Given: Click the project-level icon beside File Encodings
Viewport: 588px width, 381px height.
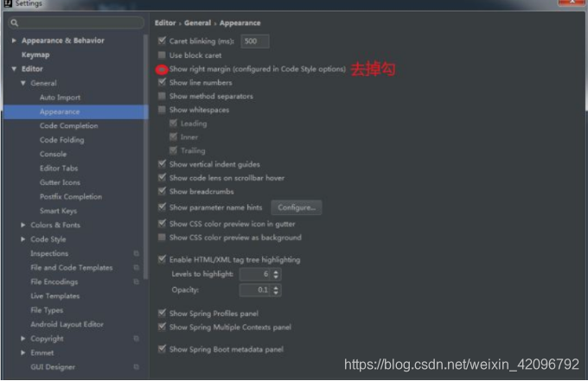Looking at the screenshot, I should [136, 282].
